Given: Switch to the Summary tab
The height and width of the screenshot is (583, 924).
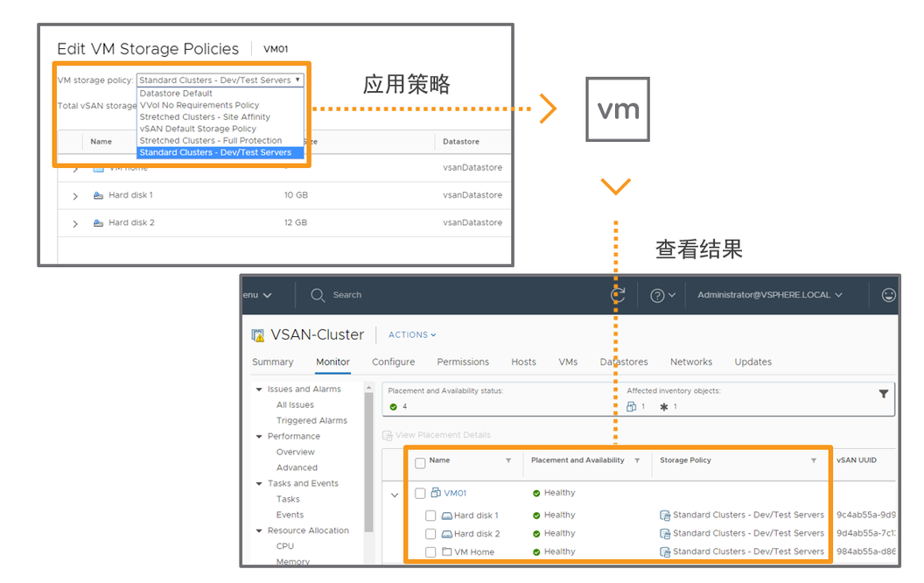Looking at the screenshot, I should point(273,362).
